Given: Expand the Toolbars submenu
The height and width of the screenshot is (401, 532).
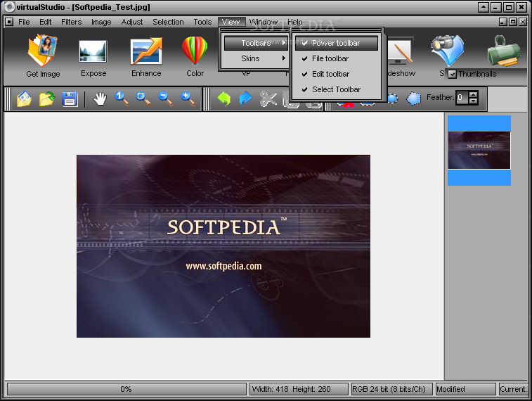Looking at the screenshot, I should [x=256, y=43].
